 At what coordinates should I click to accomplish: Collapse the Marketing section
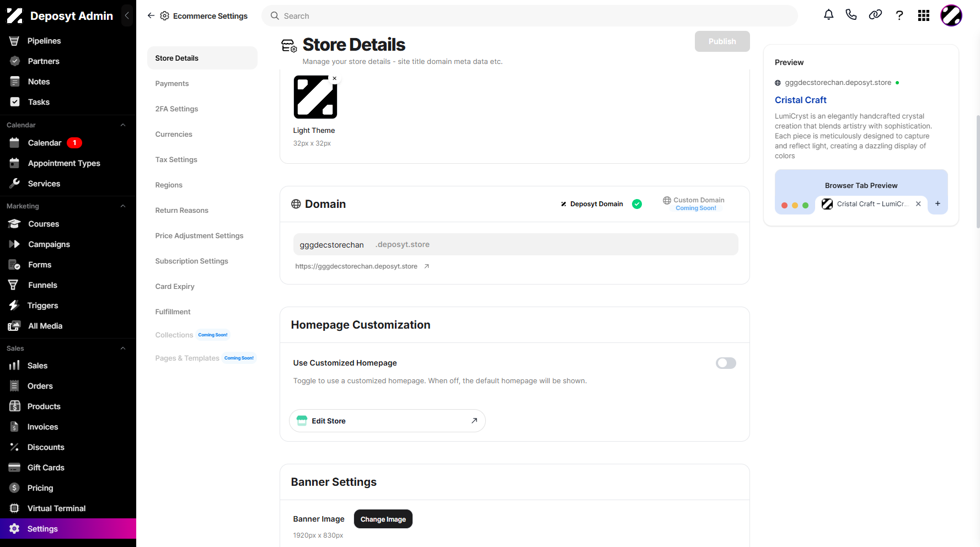(x=123, y=206)
